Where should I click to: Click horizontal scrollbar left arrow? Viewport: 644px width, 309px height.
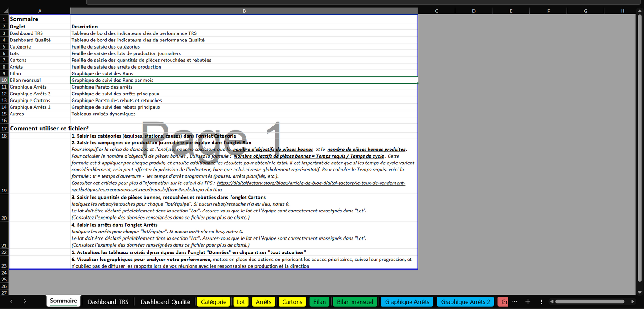pos(552,301)
